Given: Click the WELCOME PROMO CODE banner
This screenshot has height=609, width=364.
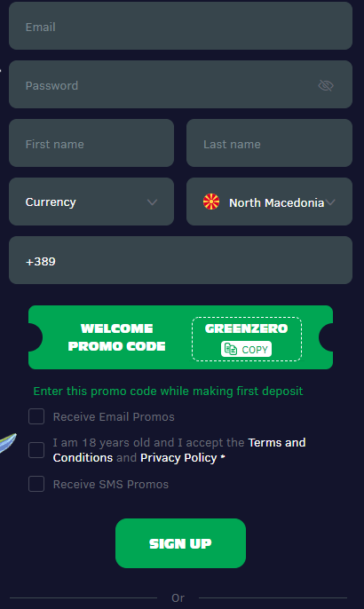Looking at the screenshot, I should click(x=180, y=337).
